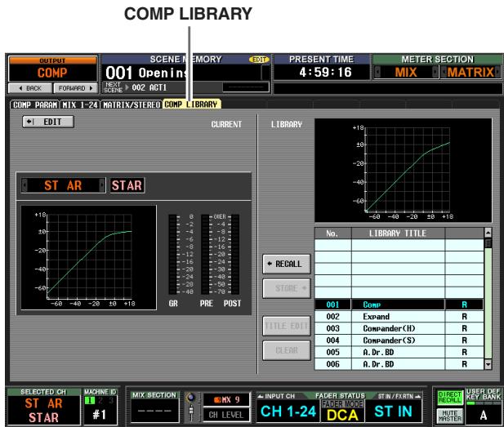This screenshot has width=504, height=427.
Task: Click the library compressor curve graph
Action: coord(403,171)
